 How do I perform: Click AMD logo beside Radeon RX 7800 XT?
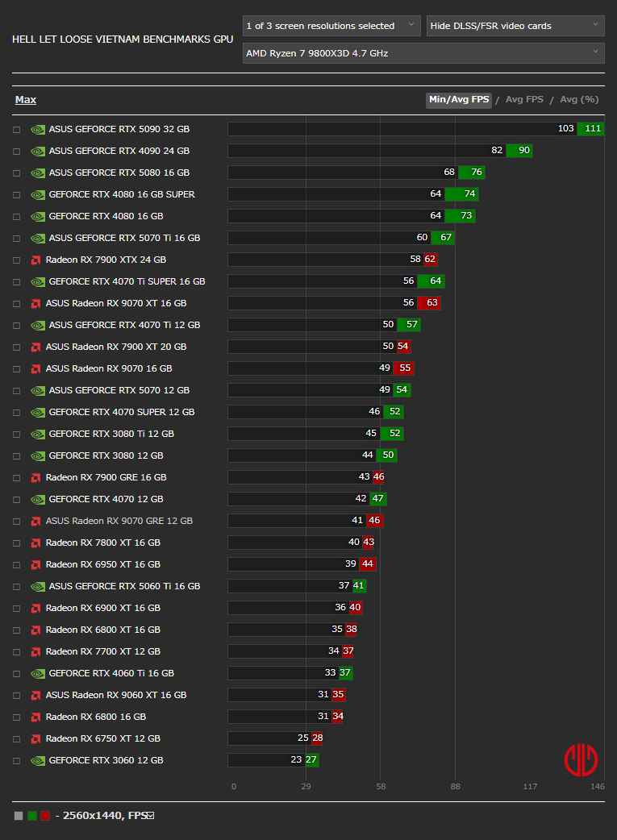36,543
